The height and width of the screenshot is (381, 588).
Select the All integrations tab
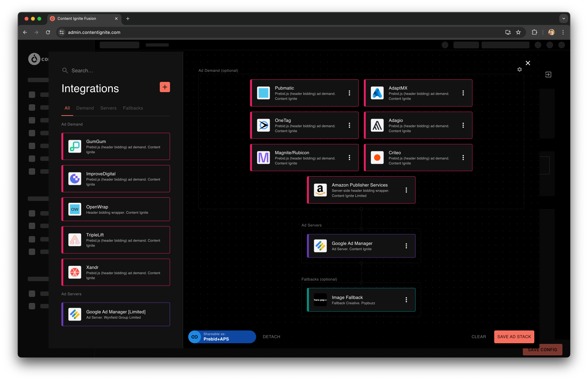click(x=67, y=108)
